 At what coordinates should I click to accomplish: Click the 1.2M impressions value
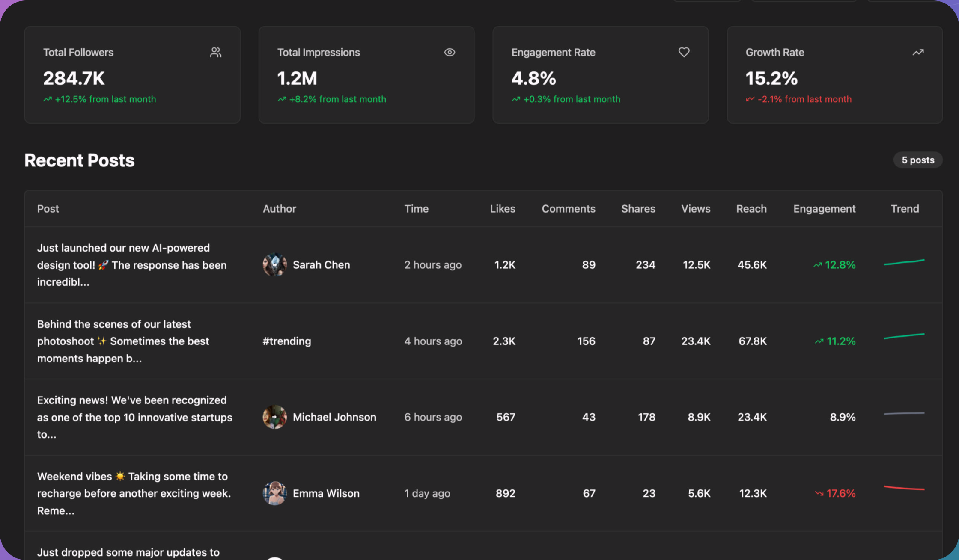coord(297,78)
